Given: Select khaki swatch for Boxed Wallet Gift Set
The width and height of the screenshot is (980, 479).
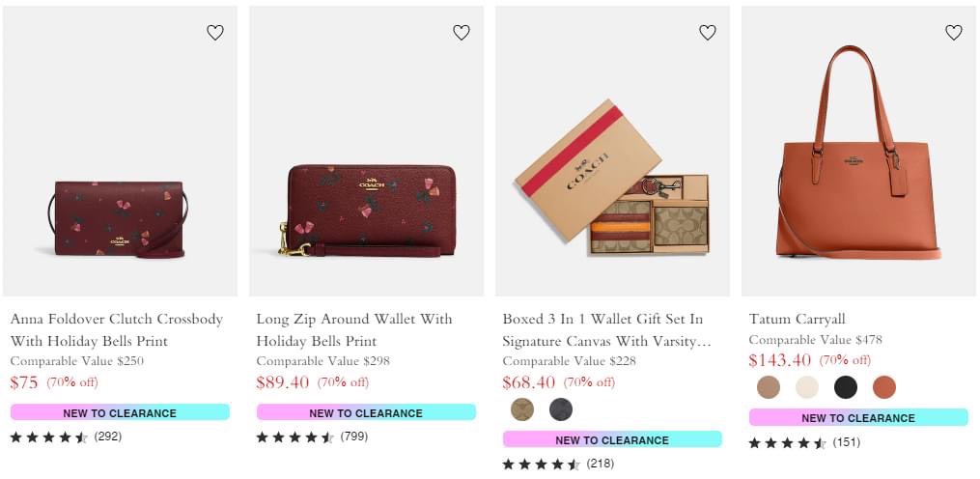Looking at the screenshot, I should (x=522, y=409).
